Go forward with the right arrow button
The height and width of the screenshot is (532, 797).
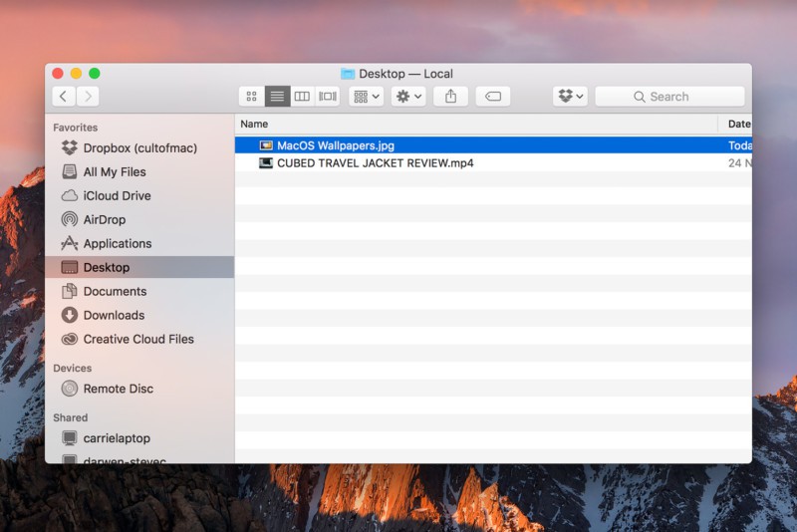[88, 97]
